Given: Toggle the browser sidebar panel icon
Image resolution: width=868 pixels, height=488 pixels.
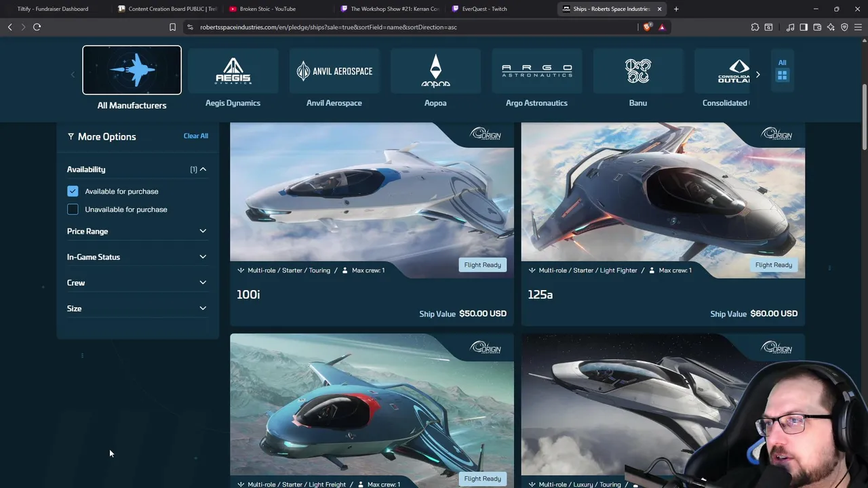Looking at the screenshot, I should 804,27.
